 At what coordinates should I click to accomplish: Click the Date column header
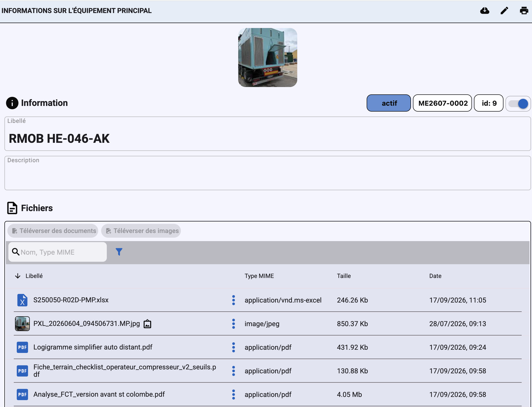point(435,276)
